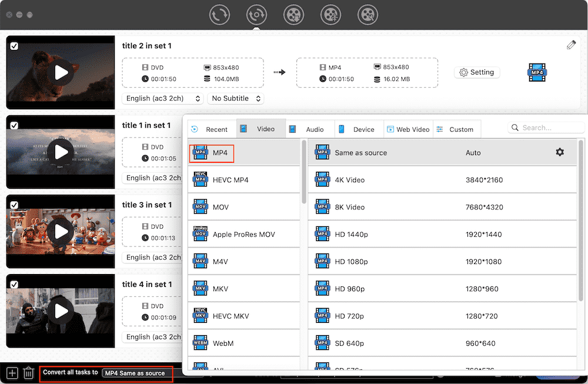Open the video Downloader reel icon

(x=293, y=15)
